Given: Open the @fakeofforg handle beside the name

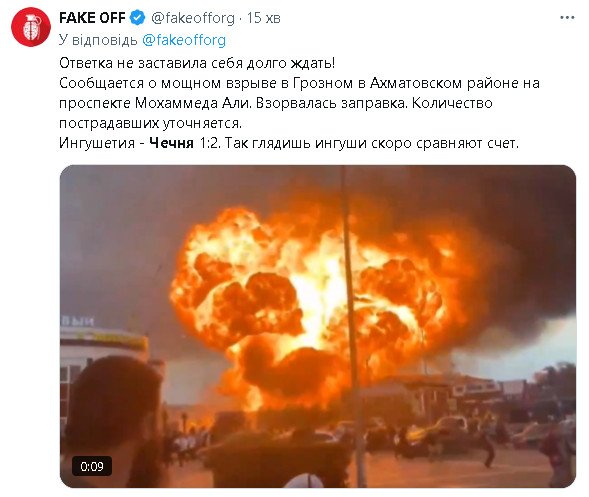Looking at the screenshot, I should tap(193, 18).
